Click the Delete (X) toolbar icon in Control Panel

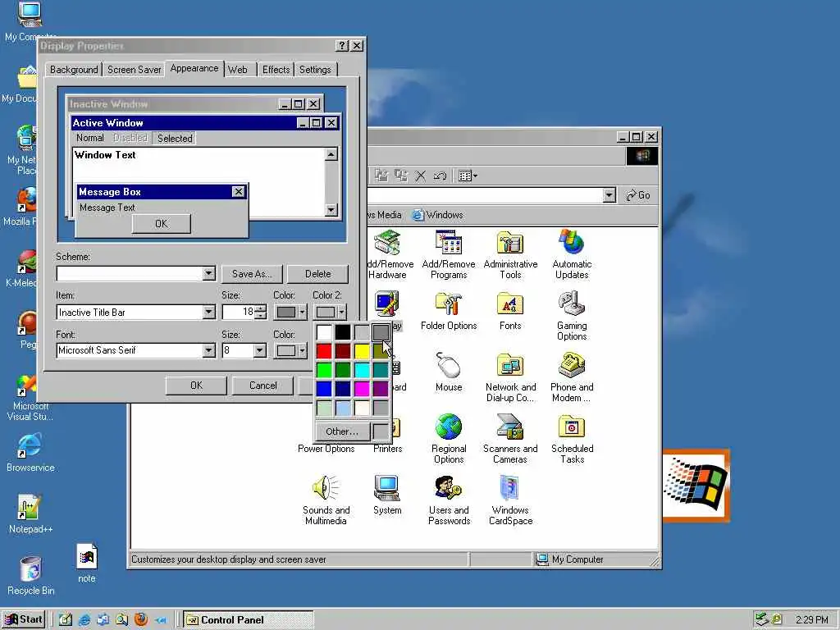[x=421, y=176]
